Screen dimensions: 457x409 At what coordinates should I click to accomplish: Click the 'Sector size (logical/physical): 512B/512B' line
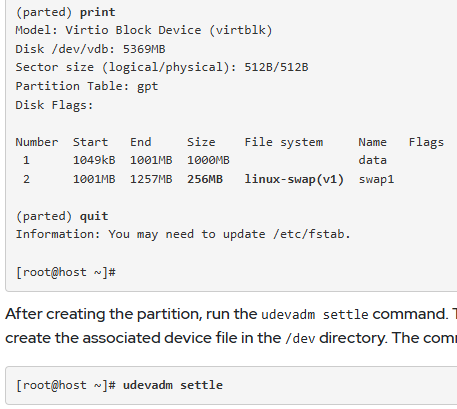(x=162, y=68)
